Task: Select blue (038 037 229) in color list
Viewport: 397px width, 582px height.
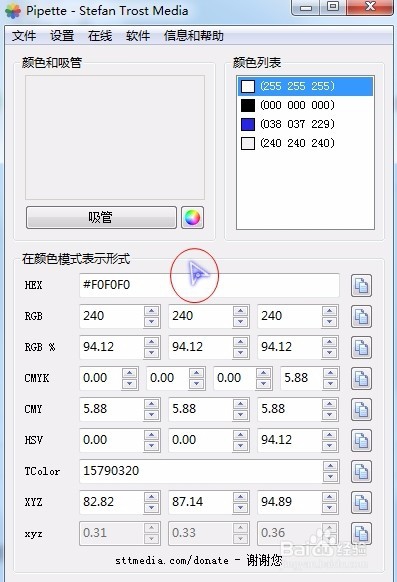Action: 305,124
